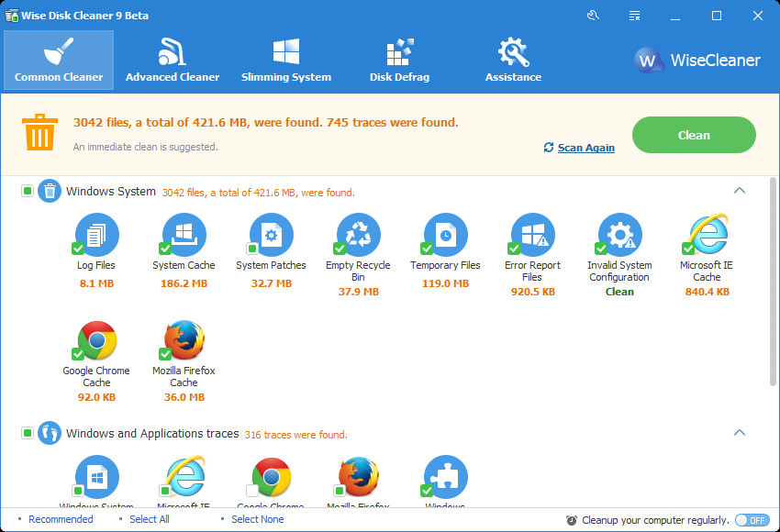
Task: Uncheck the Empty Recycle Bin checkbox
Action: [x=340, y=248]
